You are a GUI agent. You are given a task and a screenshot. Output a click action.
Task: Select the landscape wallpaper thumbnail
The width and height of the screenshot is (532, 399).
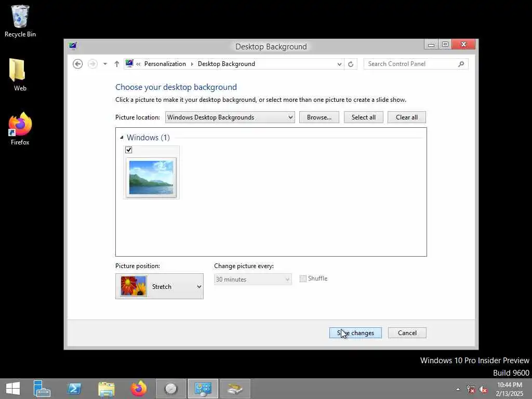click(151, 178)
